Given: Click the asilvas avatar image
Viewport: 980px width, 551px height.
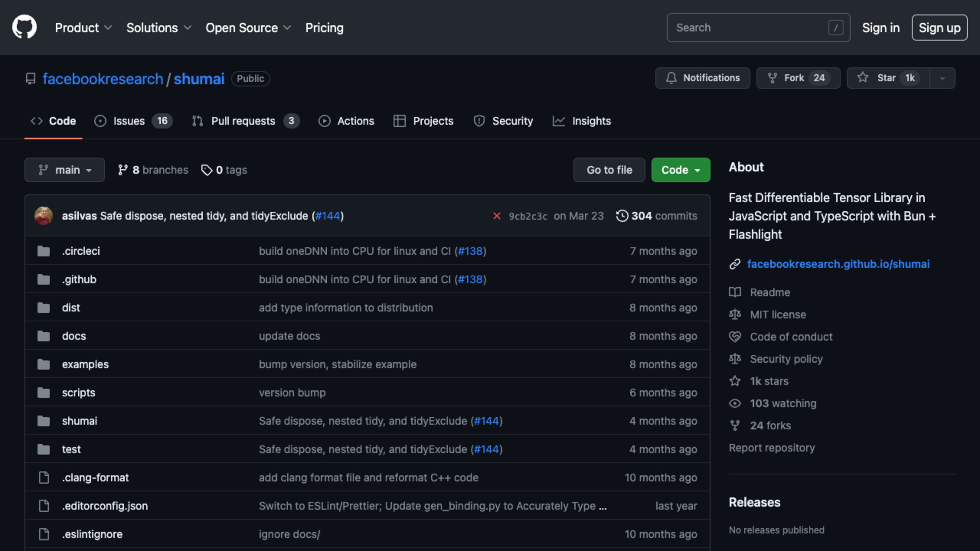Looking at the screenshot, I should click(x=44, y=216).
